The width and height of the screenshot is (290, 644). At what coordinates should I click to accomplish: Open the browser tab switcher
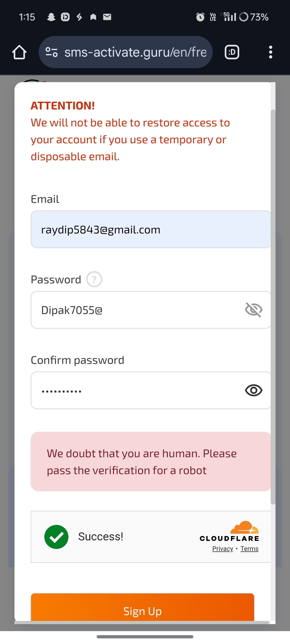pos(232,52)
